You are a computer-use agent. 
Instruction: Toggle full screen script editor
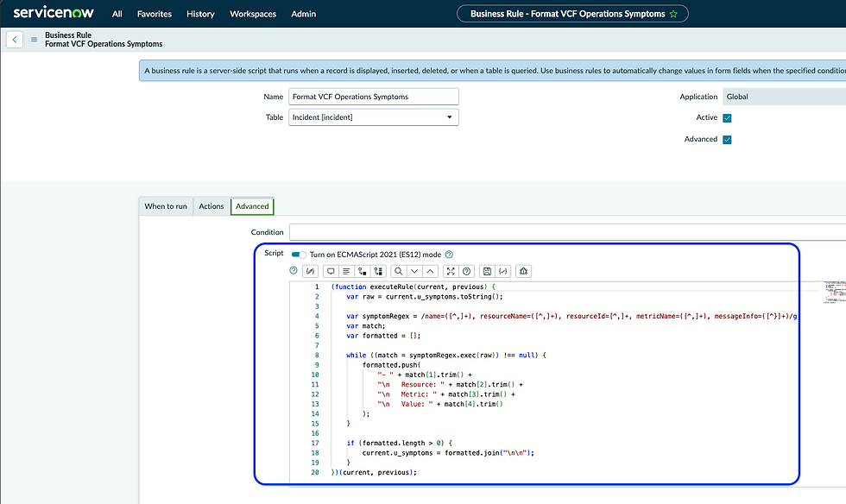click(451, 272)
